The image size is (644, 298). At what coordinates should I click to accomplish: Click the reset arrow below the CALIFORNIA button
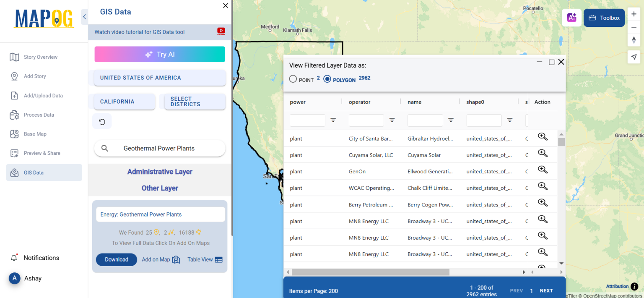coord(102,121)
